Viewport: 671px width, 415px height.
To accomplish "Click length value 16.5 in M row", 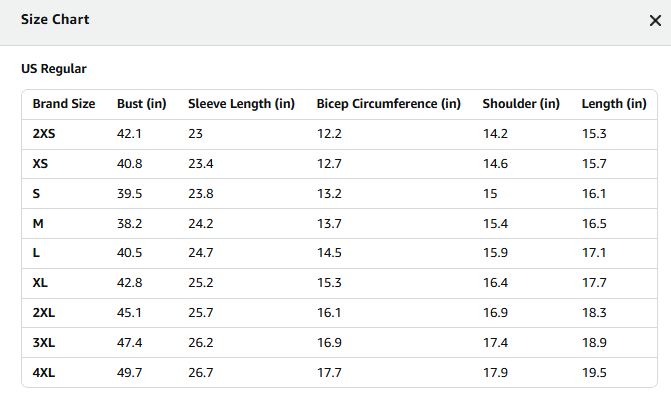I will tap(594, 224).
